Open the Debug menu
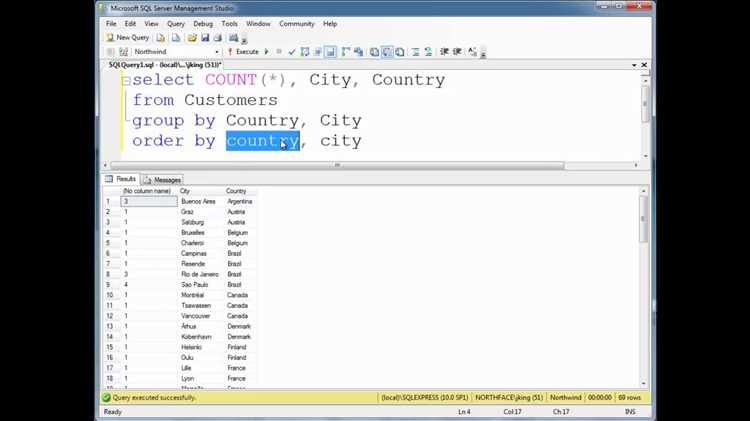This screenshot has height=421, width=750. pyautogui.click(x=203, y=23)
